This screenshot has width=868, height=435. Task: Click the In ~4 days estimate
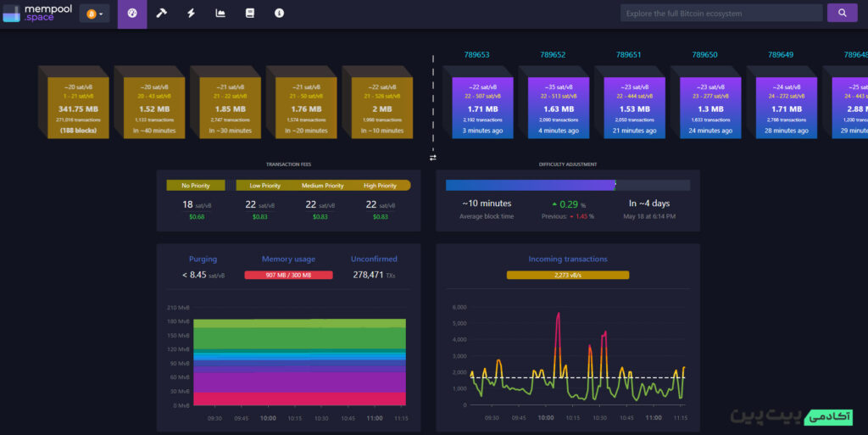(x=649, y=204)
